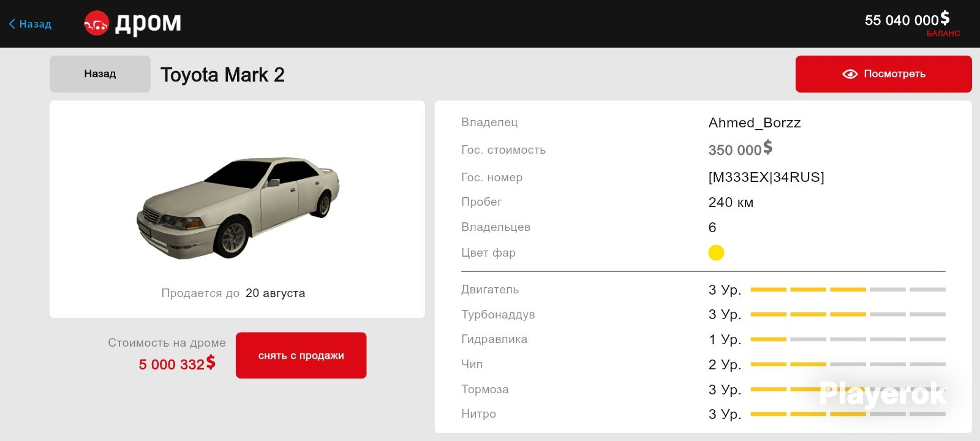980x441 pixels.
Task: Click the 240 км mileage value
Action: pos(731,202)
